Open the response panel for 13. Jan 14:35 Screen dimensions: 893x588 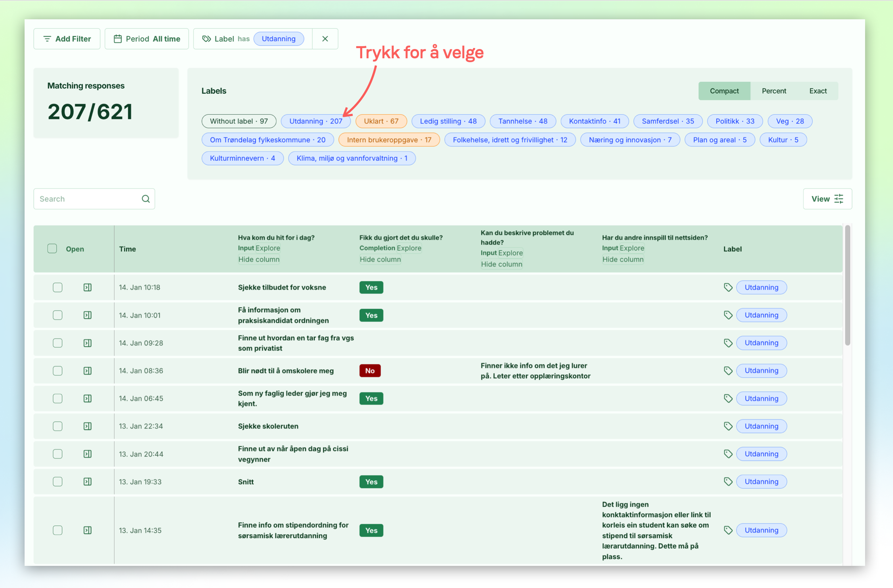point(87,530)
